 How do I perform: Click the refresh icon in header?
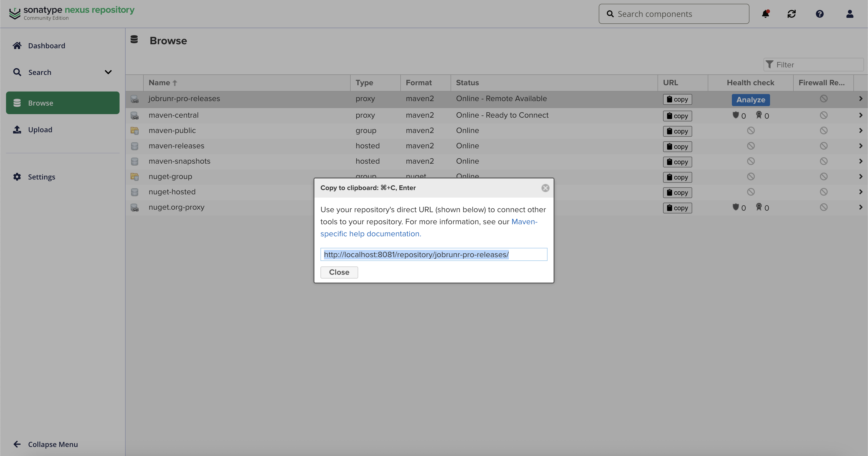[x=791, y=14]
